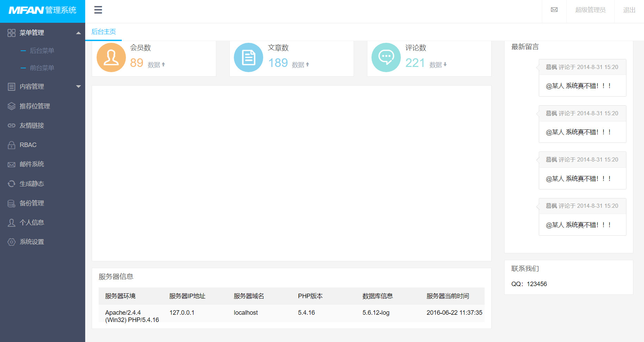Click the 127.0.0.1 IP address cell
The width and height of the screenshot is (644, 342).
(x=182, y=313)
